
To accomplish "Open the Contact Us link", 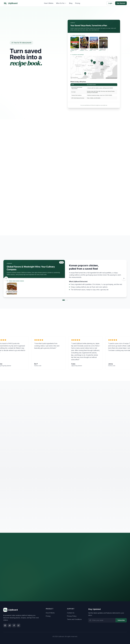I will click(x=71, y=613).
